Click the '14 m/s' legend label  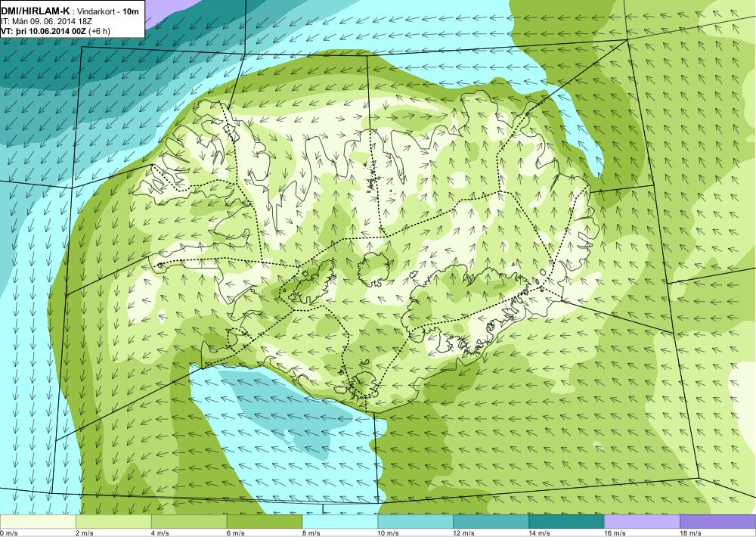click(540, 533)
